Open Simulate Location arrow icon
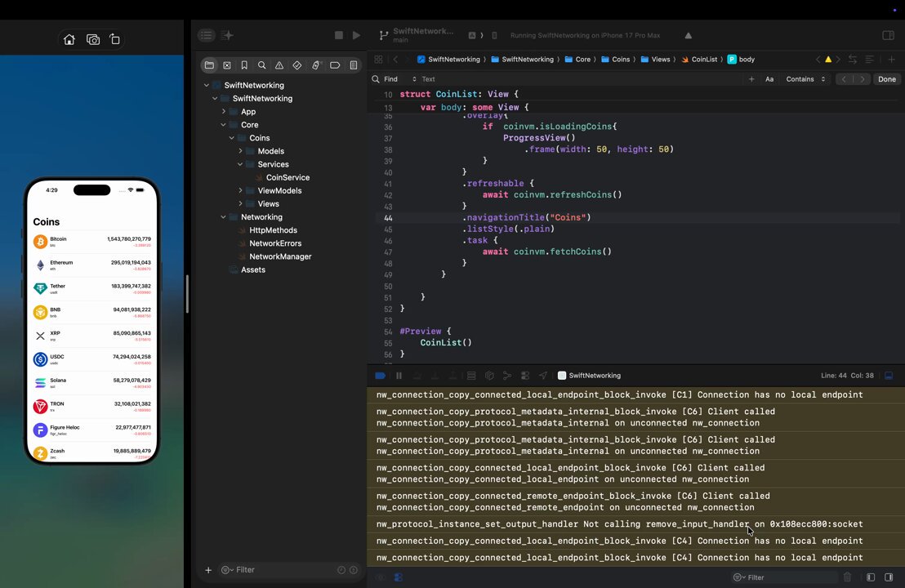 [543, 376]
